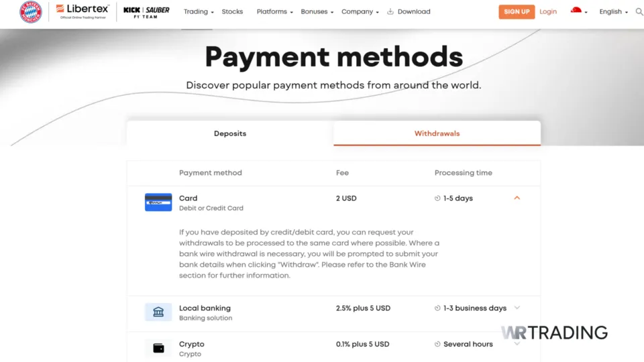
Task: Click the Processing time column header
Action: [x=464, y=173]
